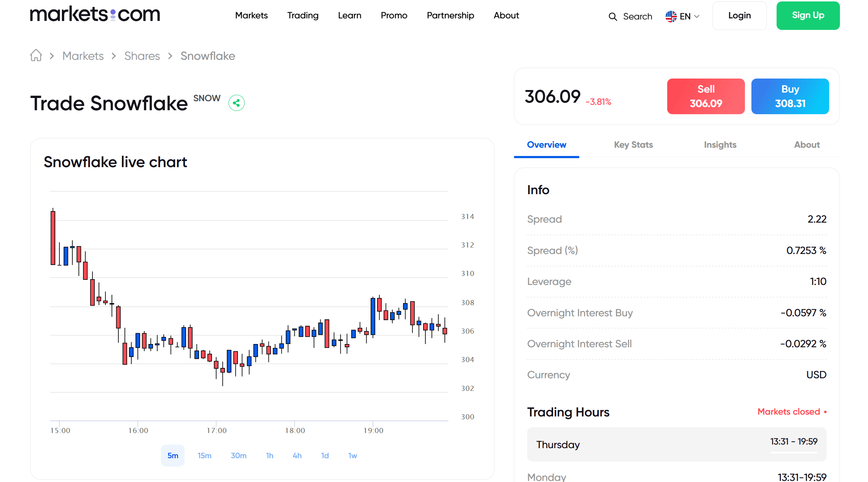Click the markets.com logo

[x=95, y=14]
